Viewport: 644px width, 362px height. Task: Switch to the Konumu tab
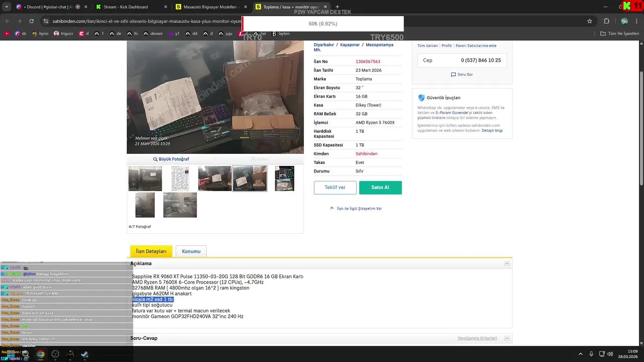pyautogui.click(x=191, y=251)
